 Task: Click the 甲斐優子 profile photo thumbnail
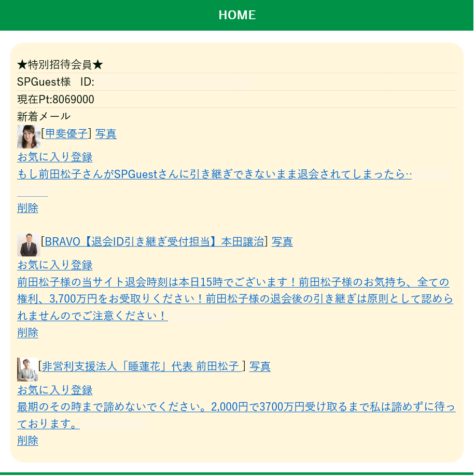(29, 137)
